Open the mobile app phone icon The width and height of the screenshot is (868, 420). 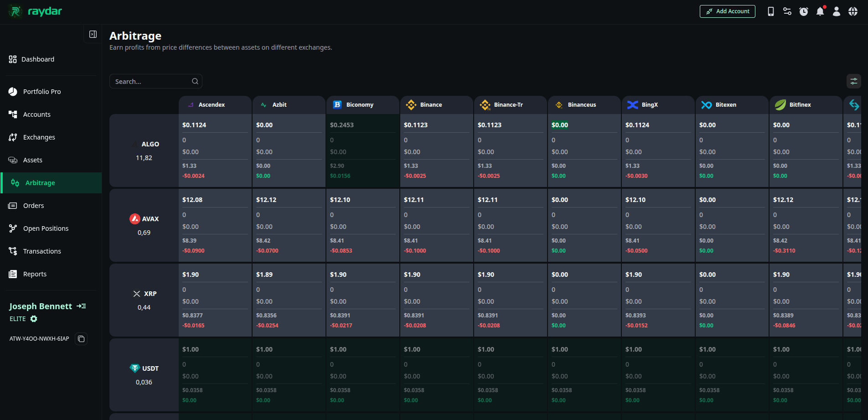tap(771, 11)
